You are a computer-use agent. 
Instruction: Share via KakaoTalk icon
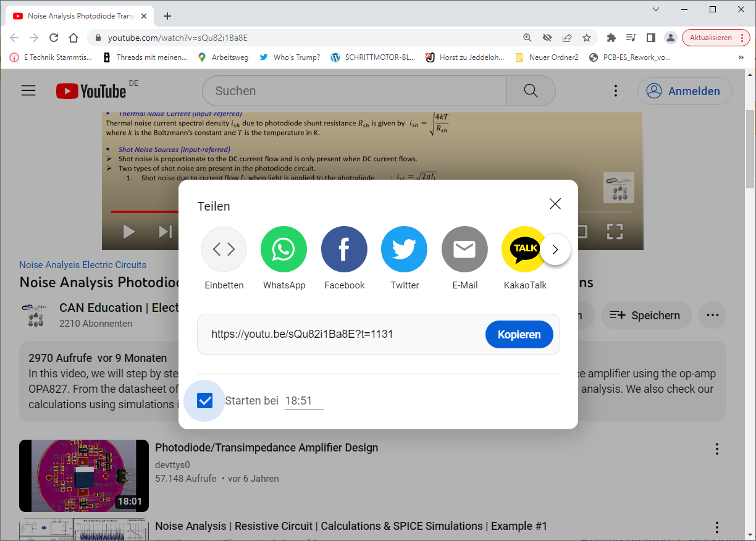[524, 250]
